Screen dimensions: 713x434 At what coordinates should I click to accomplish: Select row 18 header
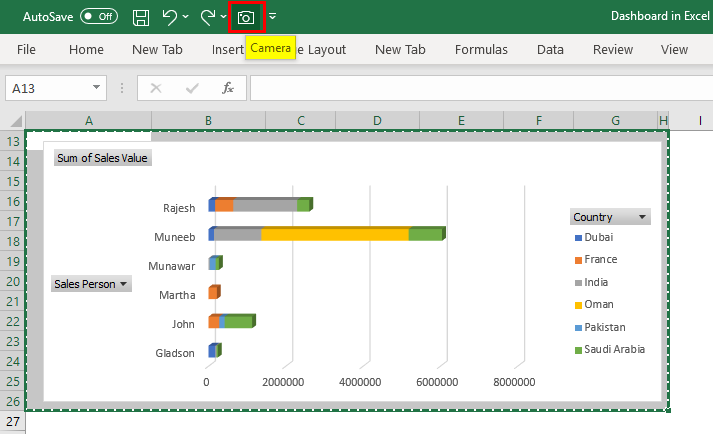[x=13, y=241]
